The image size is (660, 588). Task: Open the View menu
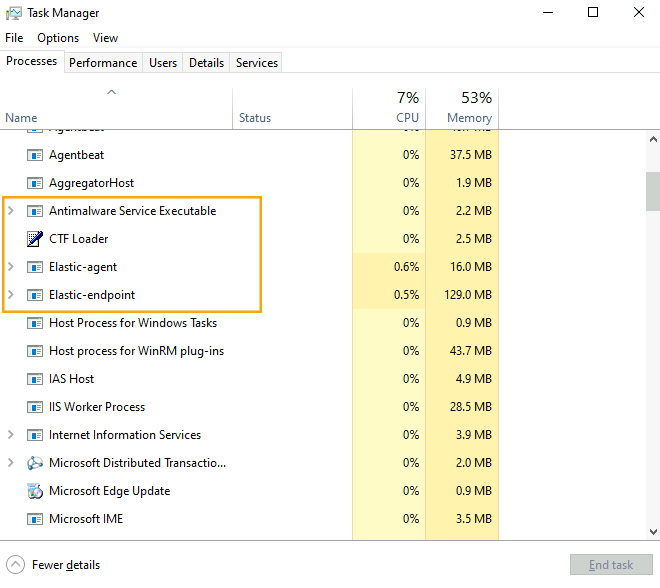(x=105, y=38)
